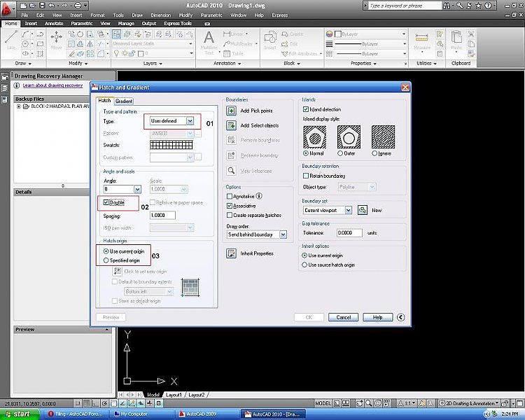Click Inherit Properties icon

[231, 253]
